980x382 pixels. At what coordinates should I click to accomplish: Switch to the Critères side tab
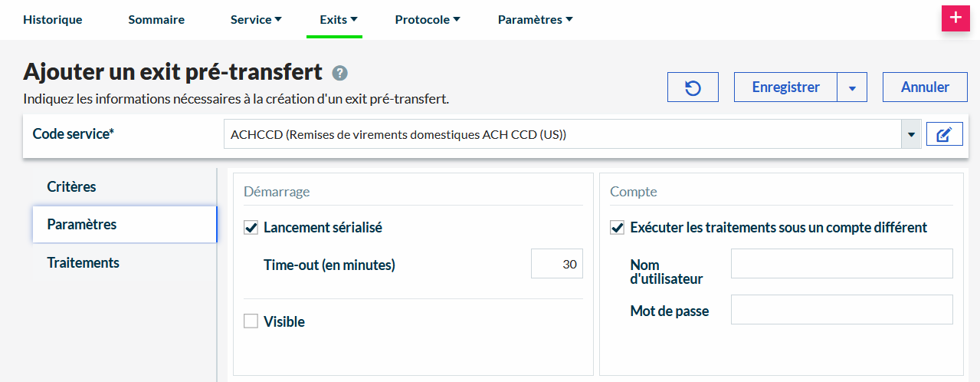click(71, 187)
